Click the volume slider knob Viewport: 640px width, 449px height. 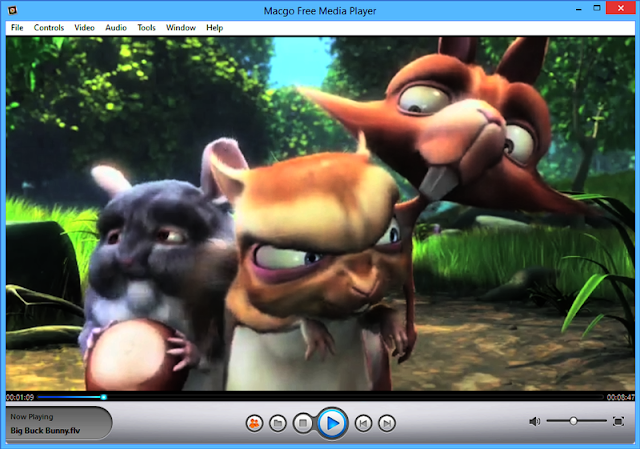click(x=573, y=421)
